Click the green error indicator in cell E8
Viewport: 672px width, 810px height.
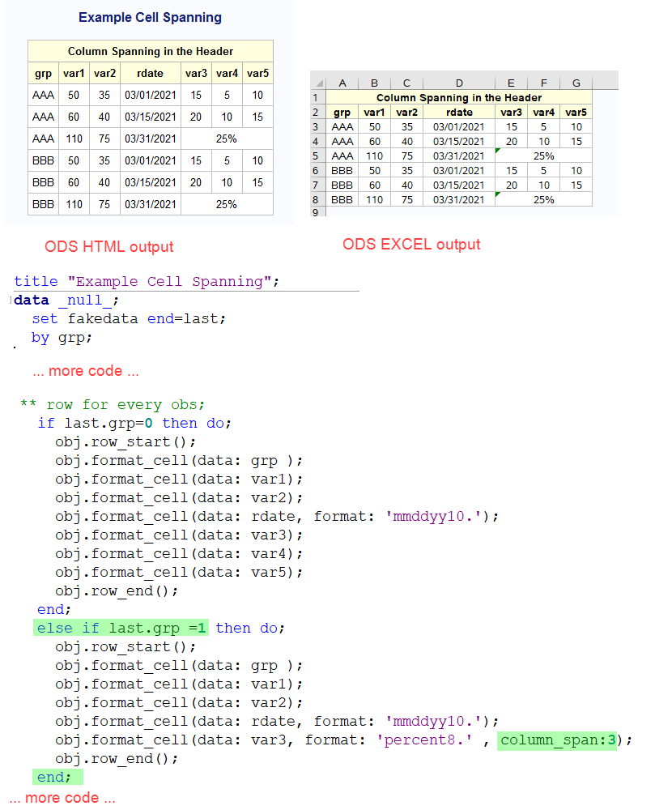tap(497, 194)
